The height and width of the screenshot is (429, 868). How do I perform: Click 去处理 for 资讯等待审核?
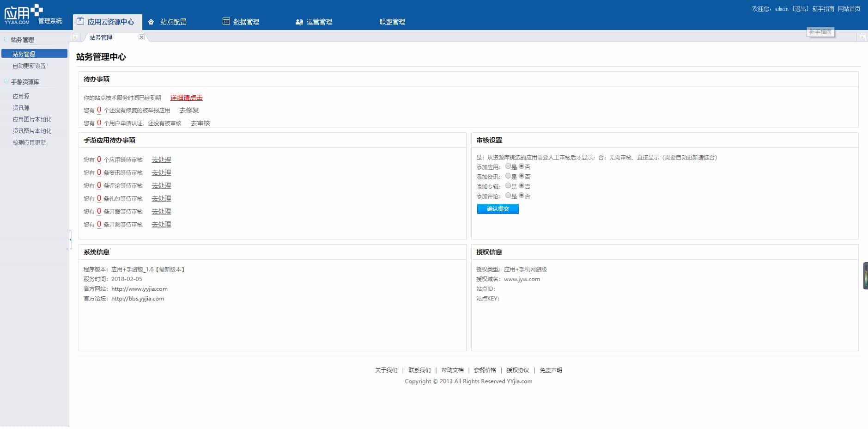[x=161, y=172]
